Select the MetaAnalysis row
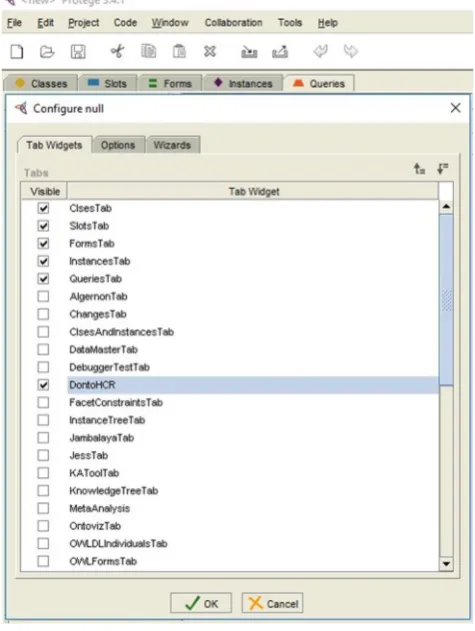This screenshot has width=475, height=631. point(253,508)
